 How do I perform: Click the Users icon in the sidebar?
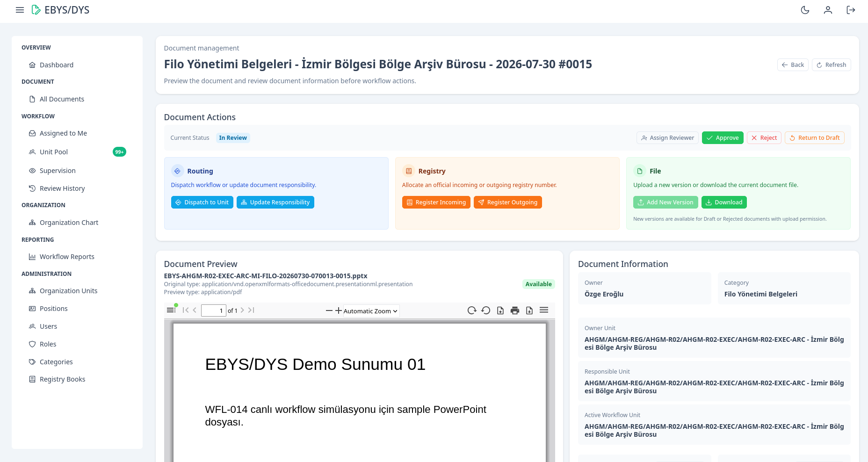tap(32, 326)
